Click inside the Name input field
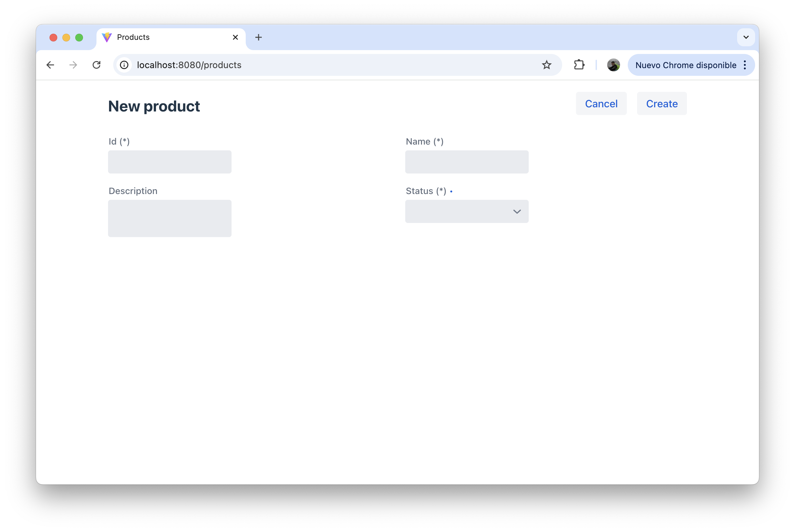 [467, 162]
